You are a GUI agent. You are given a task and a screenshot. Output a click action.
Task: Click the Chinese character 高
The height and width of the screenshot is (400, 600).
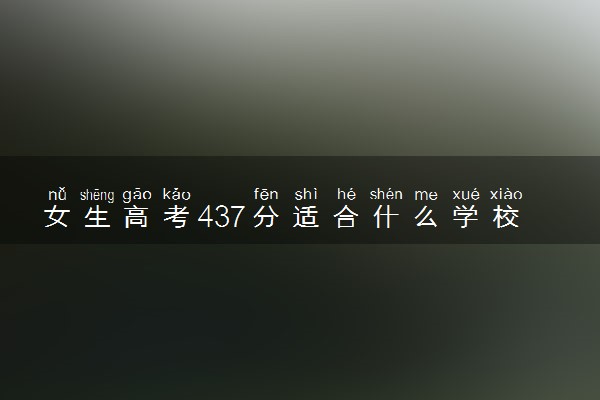[136, 217]
